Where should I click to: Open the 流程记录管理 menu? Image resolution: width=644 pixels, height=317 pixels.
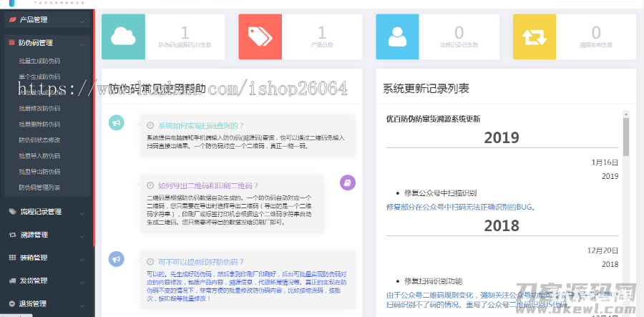pos(47,212)
